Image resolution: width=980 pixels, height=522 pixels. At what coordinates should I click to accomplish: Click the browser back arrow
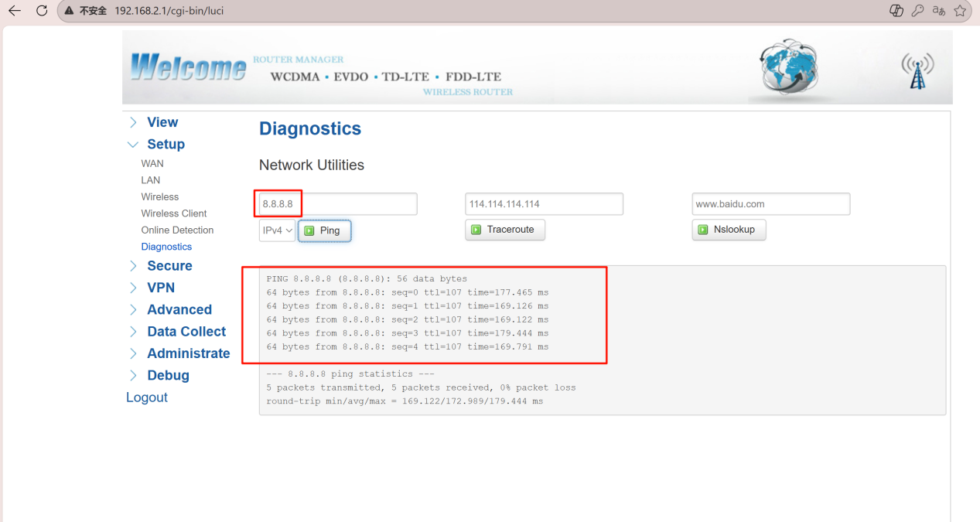pos(14,11)
